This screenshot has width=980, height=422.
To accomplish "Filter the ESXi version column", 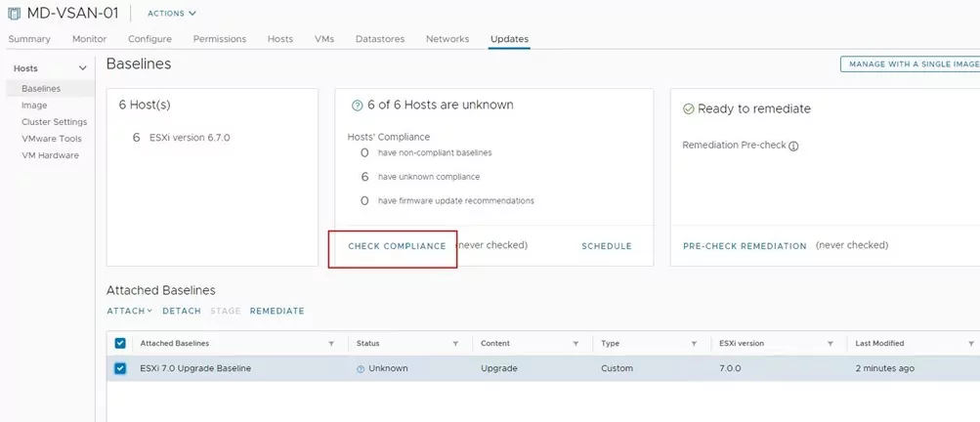I will point(830,344).
